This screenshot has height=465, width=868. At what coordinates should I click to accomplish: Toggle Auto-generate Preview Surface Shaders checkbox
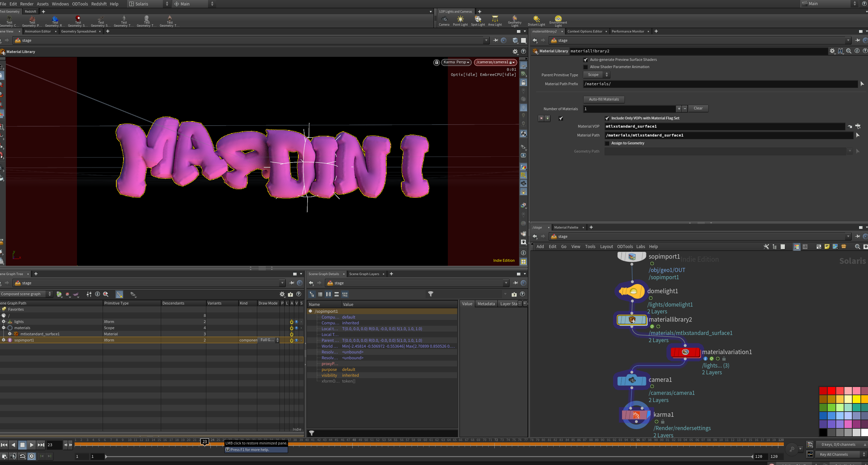tap(586, 60)
